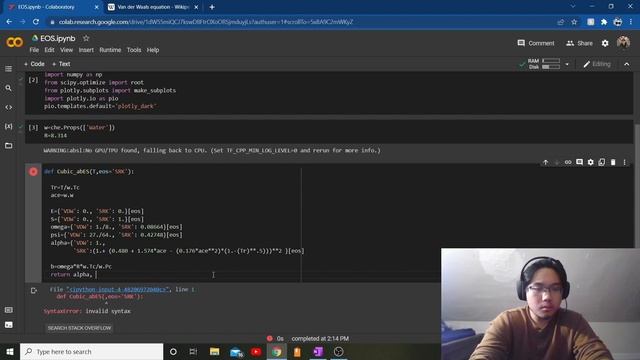
Task: Stop the running Cubic_abES cell
Action: 33,172
